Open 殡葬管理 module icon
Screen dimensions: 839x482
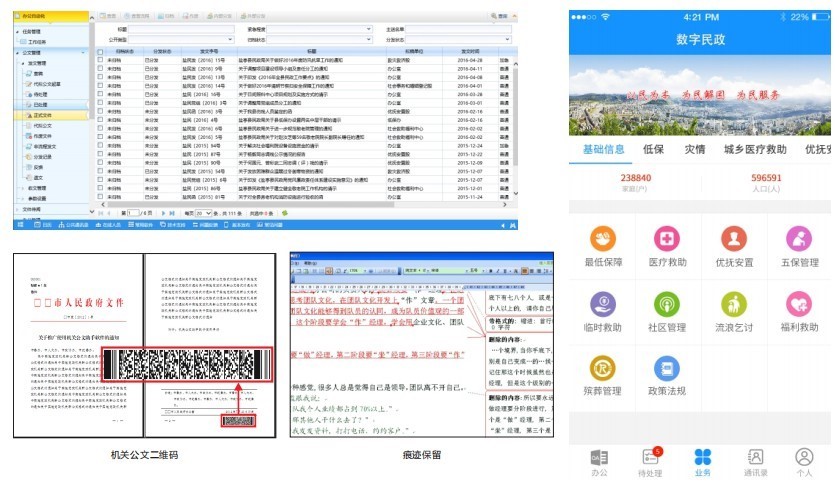(602, 369)
